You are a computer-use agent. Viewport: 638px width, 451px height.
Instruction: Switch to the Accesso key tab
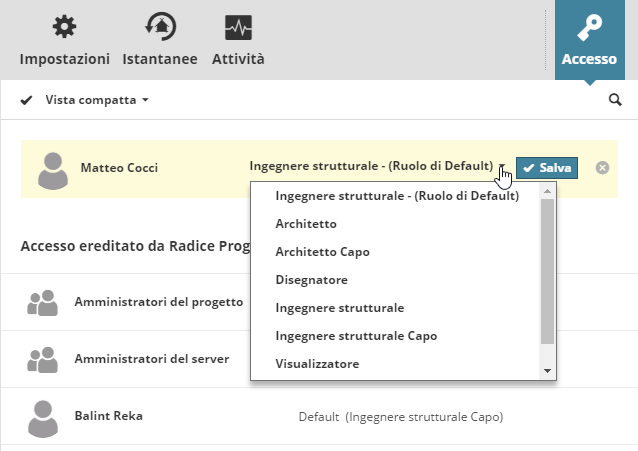(589, 40)
